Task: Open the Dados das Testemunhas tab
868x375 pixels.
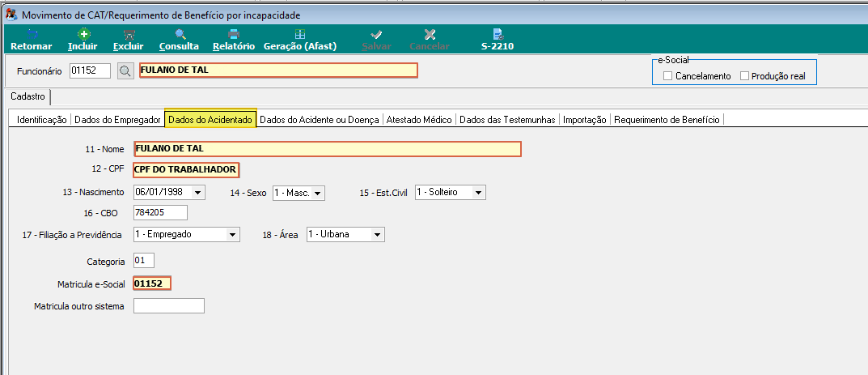Action: pos(508,119)
